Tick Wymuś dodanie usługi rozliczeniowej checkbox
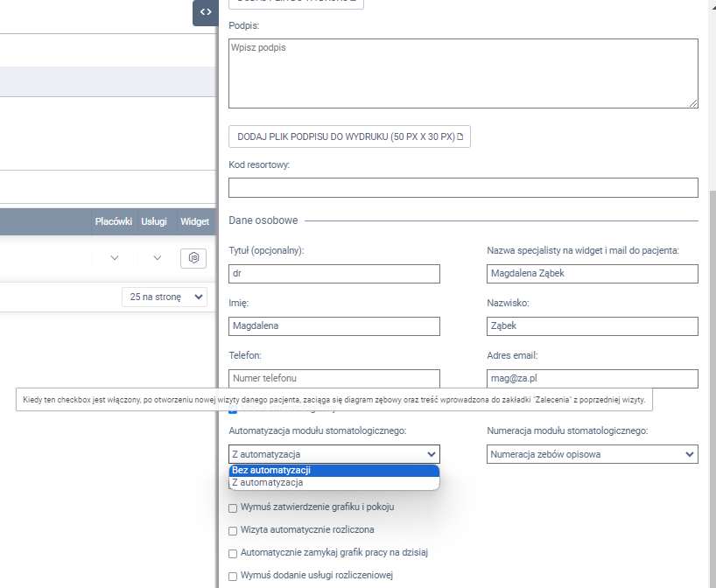 233,576
